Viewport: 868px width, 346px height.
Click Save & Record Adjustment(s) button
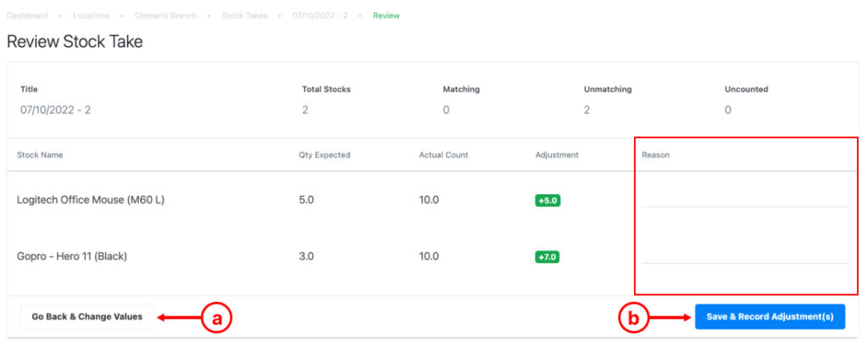(769, 317)
